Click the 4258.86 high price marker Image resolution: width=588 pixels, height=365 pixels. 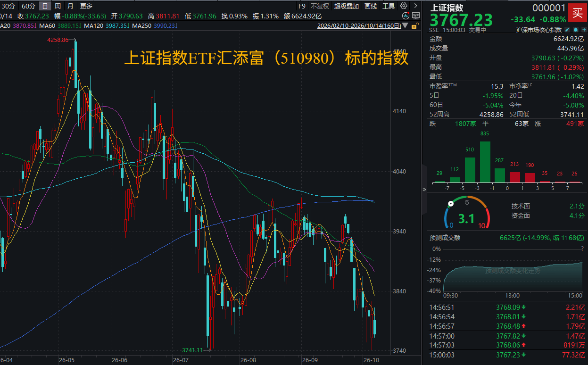click(x=58, y=40)
